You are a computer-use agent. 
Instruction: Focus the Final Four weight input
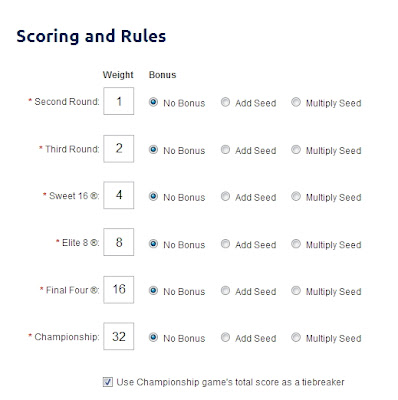point(119,290)
